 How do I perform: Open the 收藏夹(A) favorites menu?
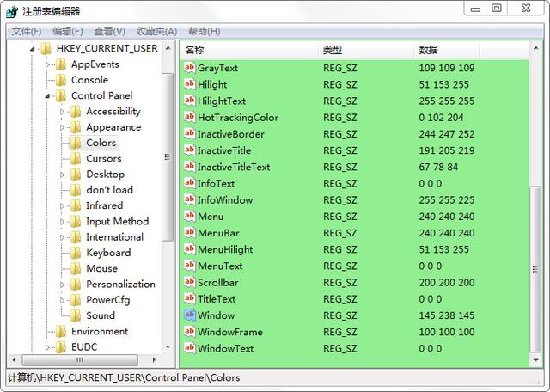pyautogui.click(x=156, y=31)
